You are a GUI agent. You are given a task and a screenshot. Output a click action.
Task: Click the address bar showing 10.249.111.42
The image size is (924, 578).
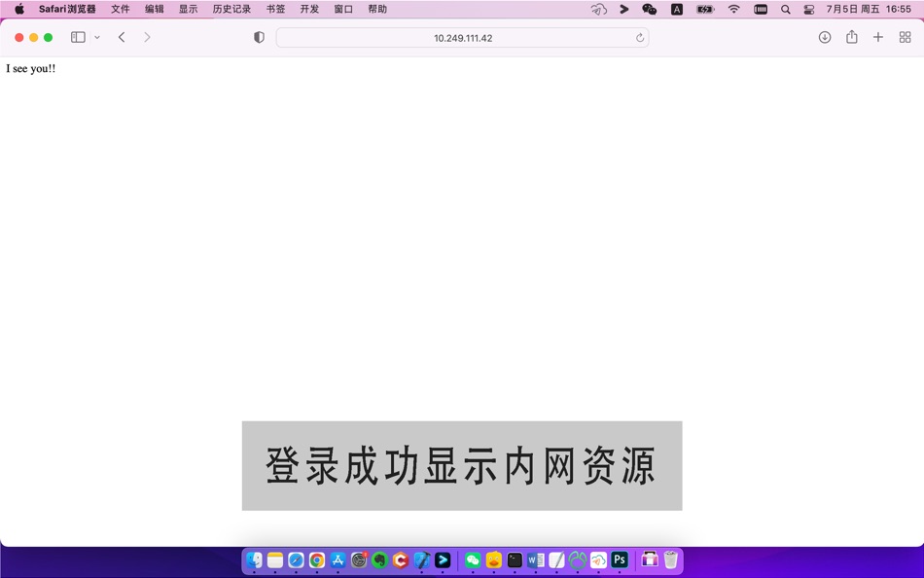(x=462, y=37)
